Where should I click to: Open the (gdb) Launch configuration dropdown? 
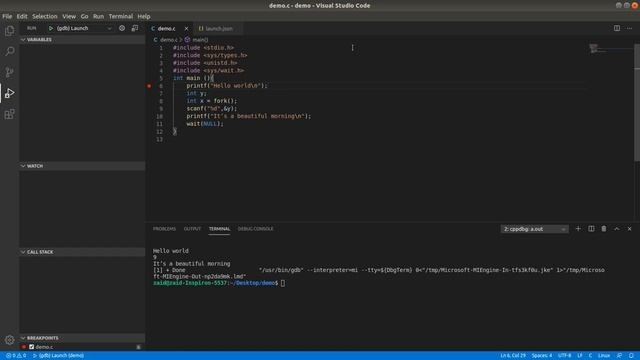[84, 28]
